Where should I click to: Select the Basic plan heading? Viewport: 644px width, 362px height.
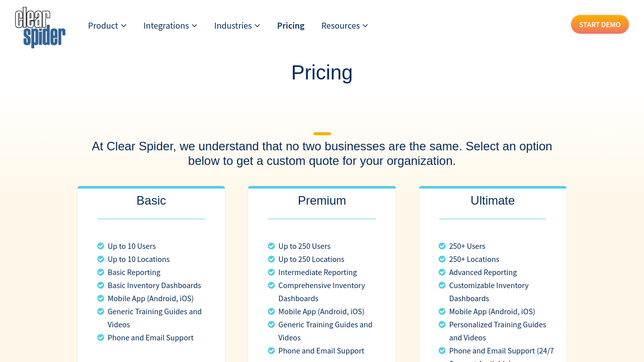click(x=151, y=201)
